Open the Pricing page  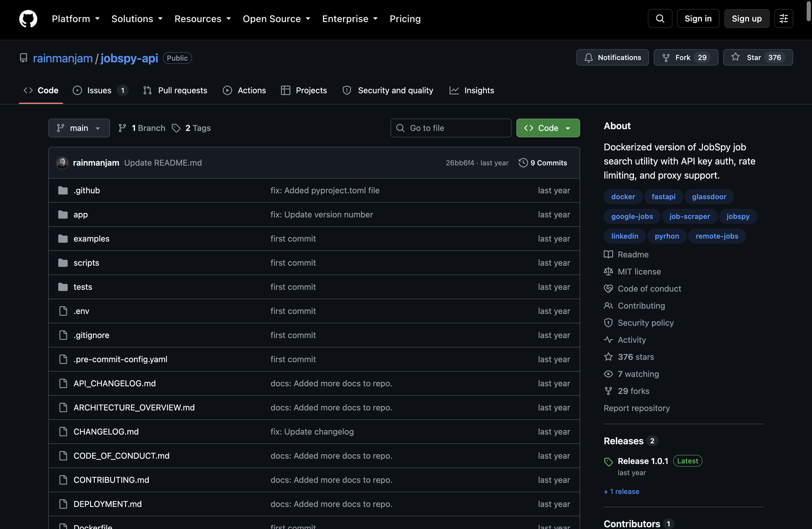tap(405, 19)
